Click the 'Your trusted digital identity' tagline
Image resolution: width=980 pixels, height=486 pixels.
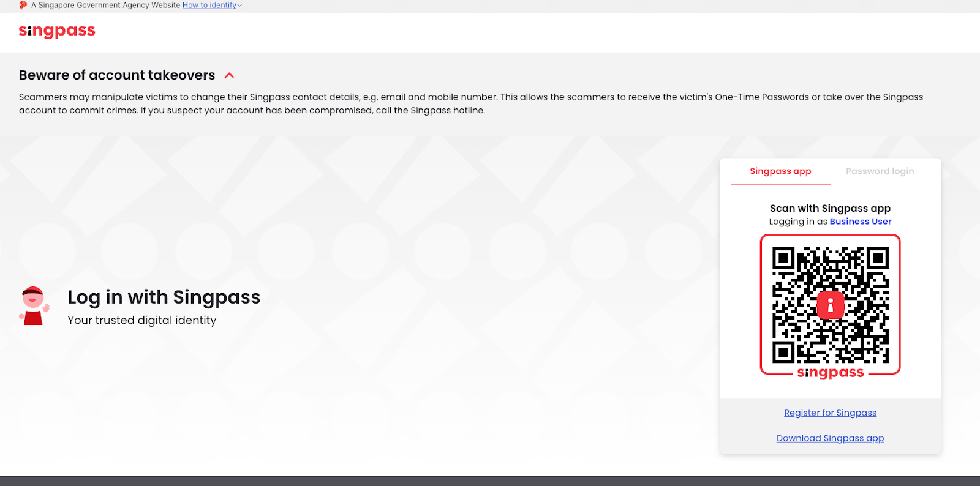tap(142, 320)
